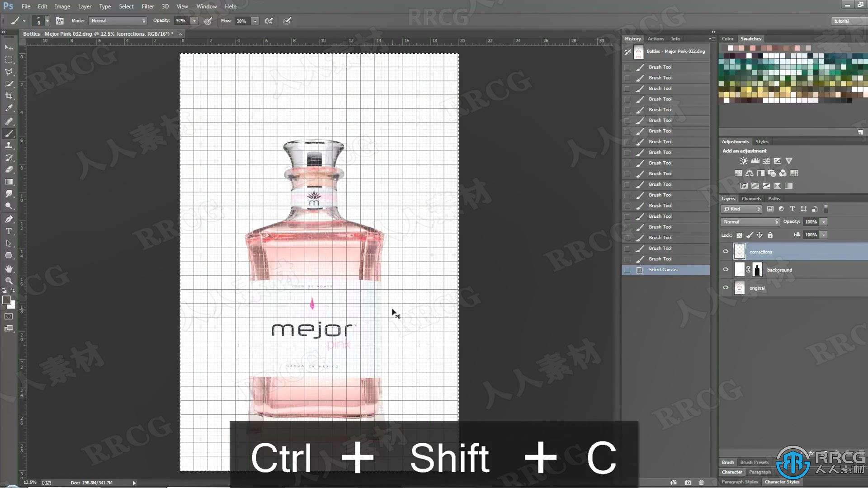Add a Photo Filter adjustment
The width and height of the screenshot is (868, 488).
point(772,173)
